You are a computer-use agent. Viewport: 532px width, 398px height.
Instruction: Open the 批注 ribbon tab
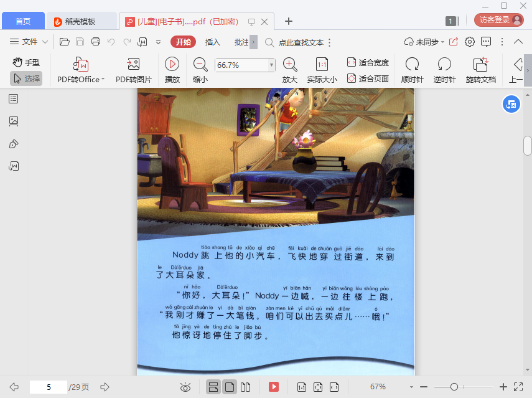[241, 42]
